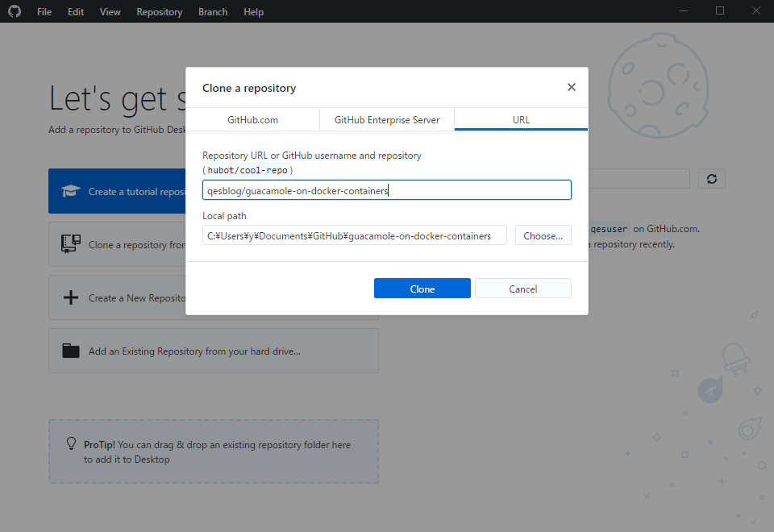The height and width of the screenshot is (532, 774).
Task: Open the Repository menu
Action: (x=159, y=12)
